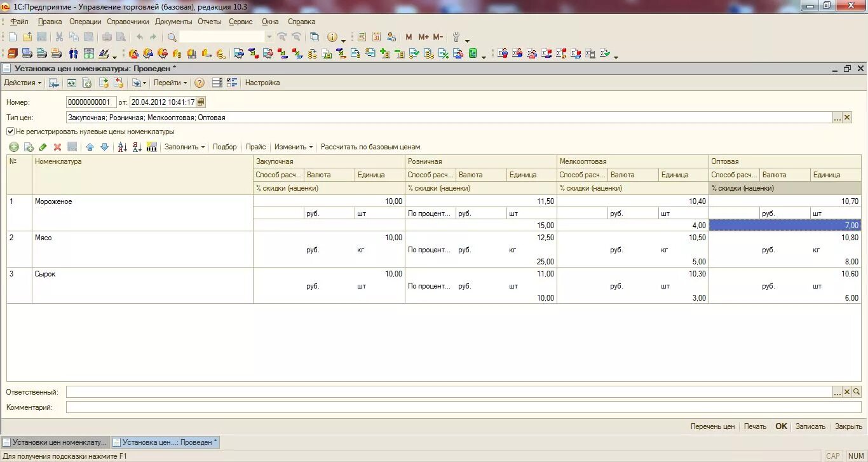
Task: Click the reread refresh document icon
Action: [x=72, y=83]
